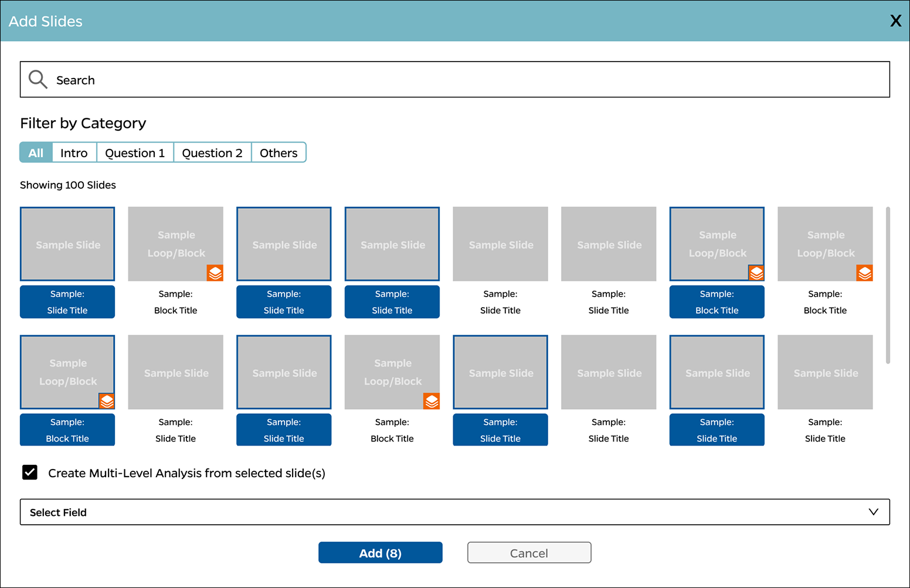Click the Add (8) button
910x588 pixels.
pyautogui.click(x=381, y=553)
